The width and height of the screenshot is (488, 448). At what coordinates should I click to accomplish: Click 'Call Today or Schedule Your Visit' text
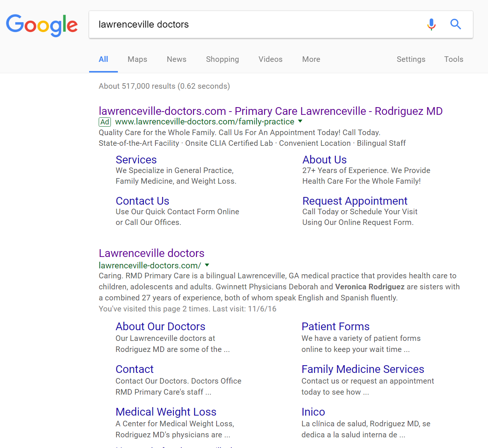[360, 212]
